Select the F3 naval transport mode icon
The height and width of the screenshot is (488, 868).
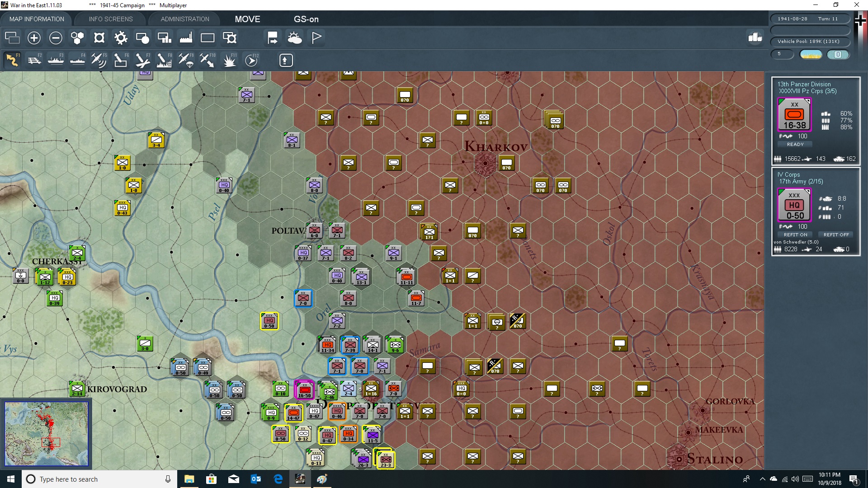click(56, 60)
